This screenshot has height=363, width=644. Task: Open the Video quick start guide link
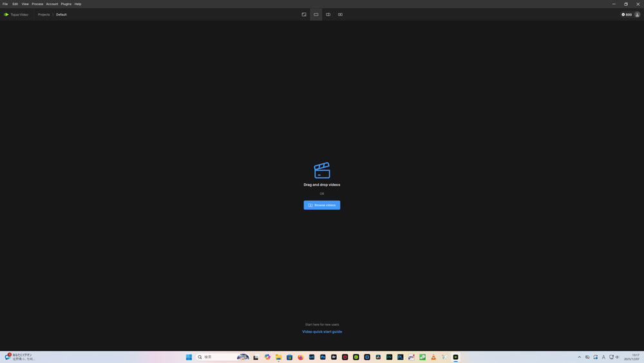(322, 331)
